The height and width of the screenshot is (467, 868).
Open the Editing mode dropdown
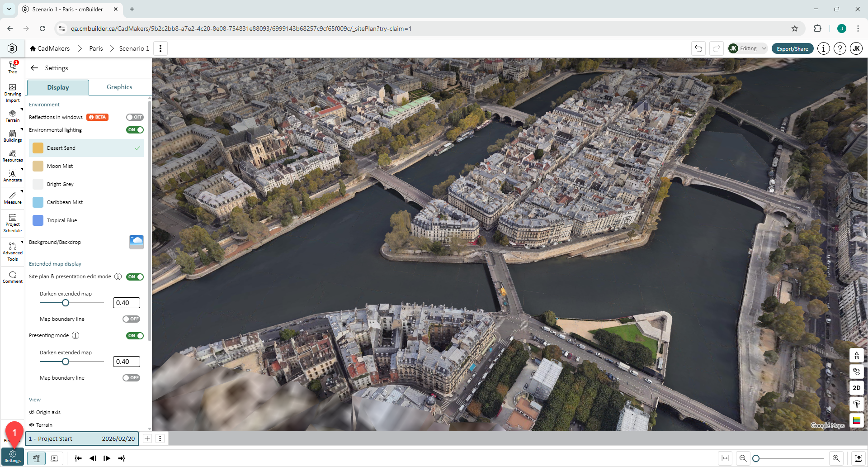(x=748, y=48)
